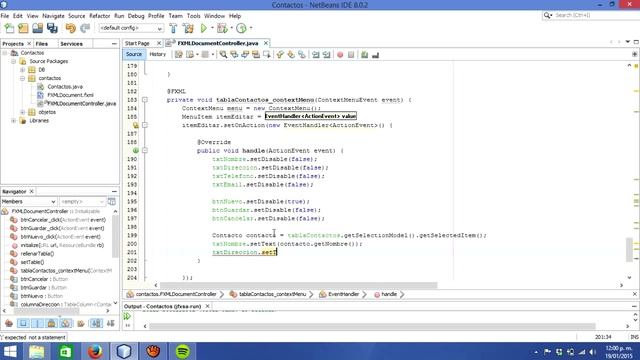The image size is (640, 360).
Task: Toggle Fully Qualified Names in Navigator
Action: pos(81,324)
